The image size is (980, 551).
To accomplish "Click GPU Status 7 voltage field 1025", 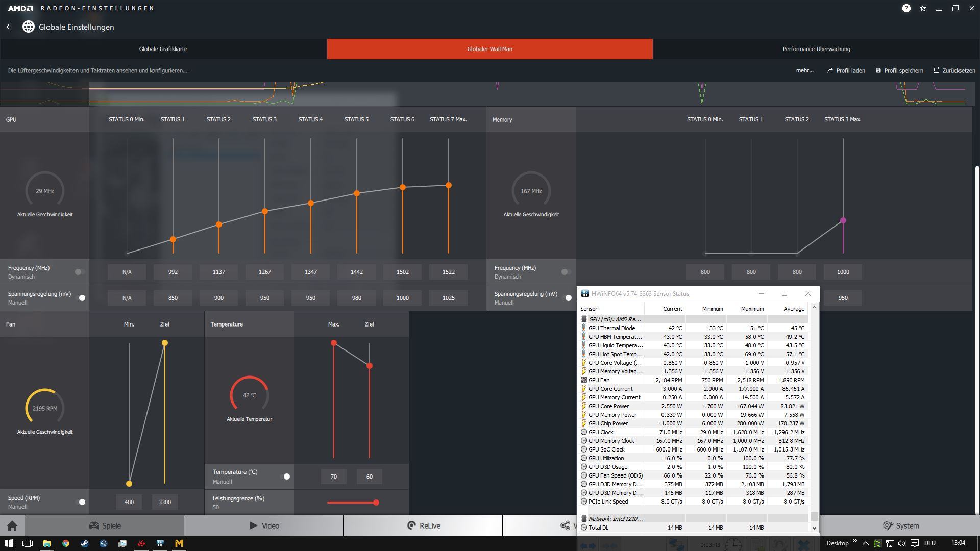I will (x=449, y=298).
